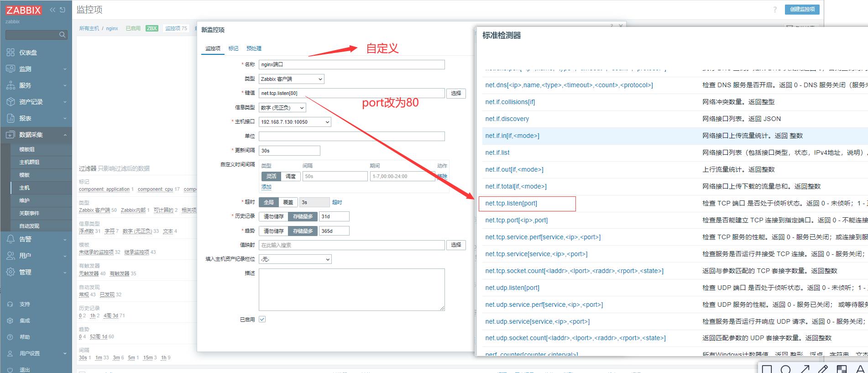The width and height of the screenshot is (868, 373).
Task: Click the 支持 support icon
Action: [10, 304]
